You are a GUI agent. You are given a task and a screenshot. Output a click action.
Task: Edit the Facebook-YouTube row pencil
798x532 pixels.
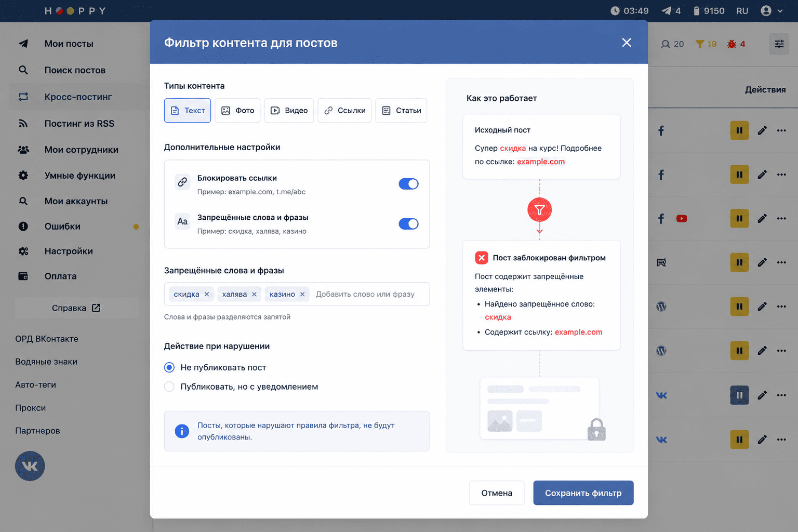(762, 219)
